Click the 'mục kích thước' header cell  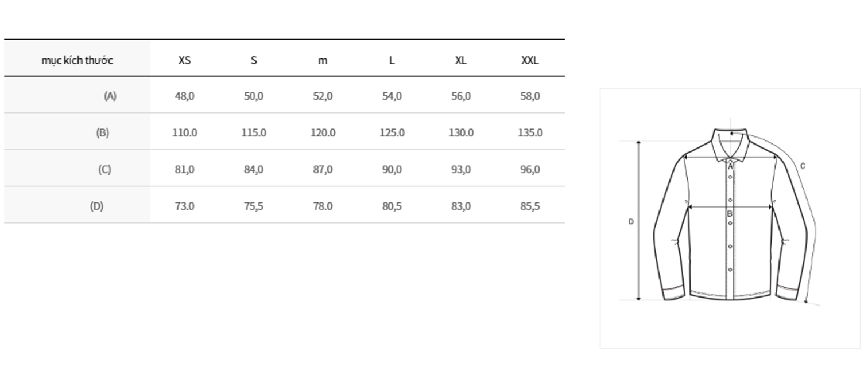coord(77,60)
